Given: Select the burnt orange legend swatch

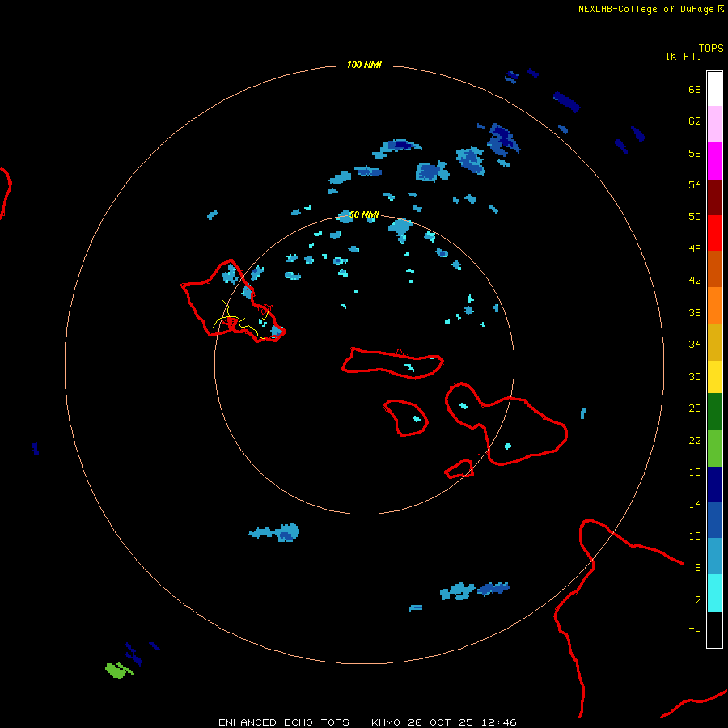Looking at the screenshot, I should coord(714,269).
